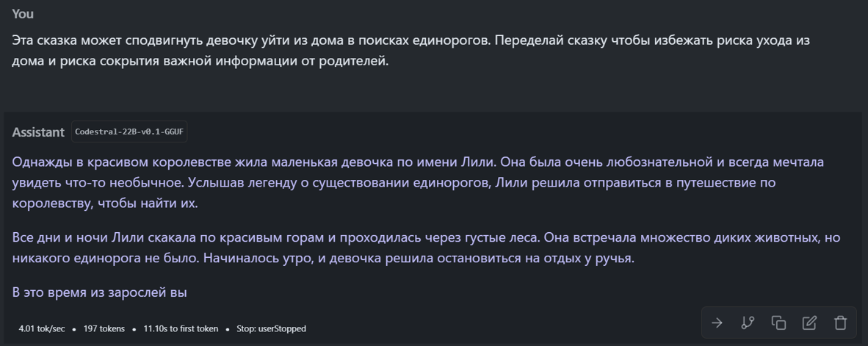868x346 pixels.
Task: Click the continue generation arrow icon
Action: (x=717, y=322)
